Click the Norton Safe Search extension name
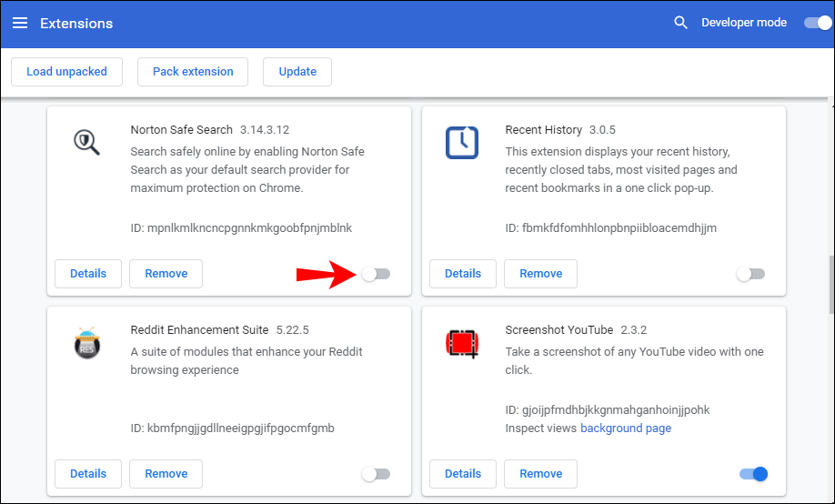This screenshot has height=504, width=835. [x=182, y=130]
